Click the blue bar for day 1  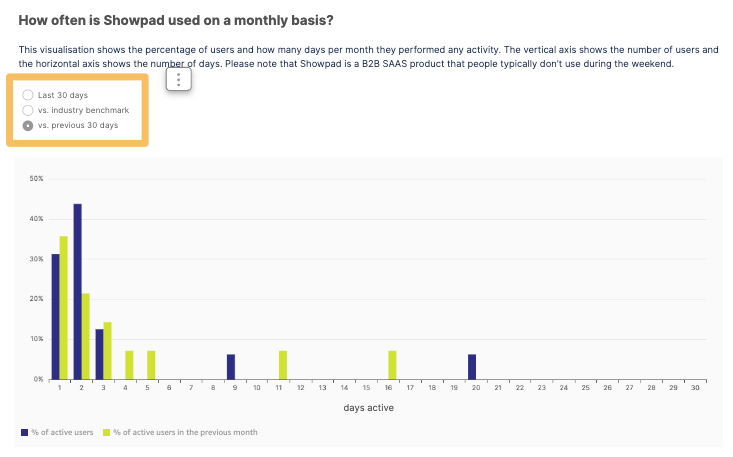click(x=56, y=316)
